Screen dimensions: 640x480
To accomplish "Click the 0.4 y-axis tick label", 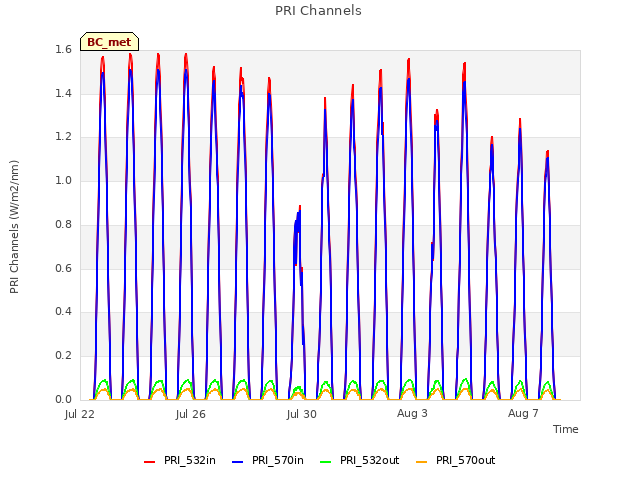I will click(x=63, y=311).
